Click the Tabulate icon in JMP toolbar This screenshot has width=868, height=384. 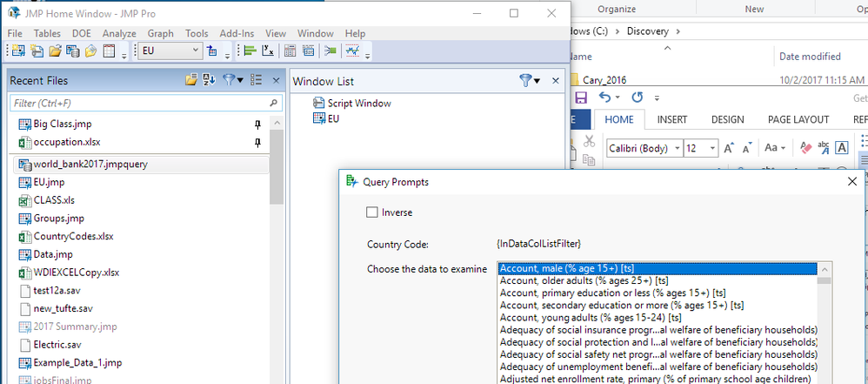[x=290, y=51]
